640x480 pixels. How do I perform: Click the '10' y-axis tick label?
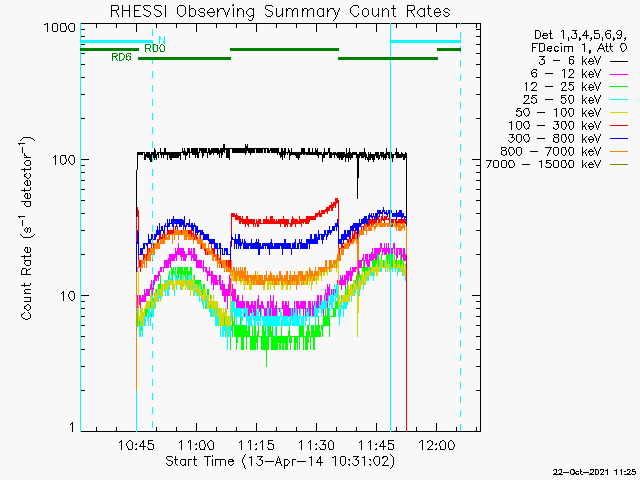68,296
